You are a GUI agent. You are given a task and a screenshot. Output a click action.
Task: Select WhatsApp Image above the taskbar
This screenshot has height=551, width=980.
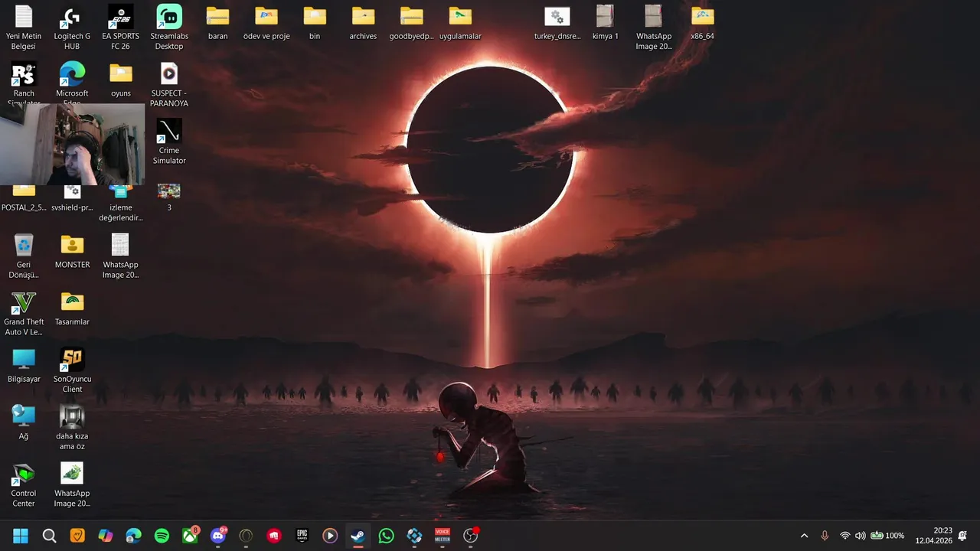pos(72,484)
